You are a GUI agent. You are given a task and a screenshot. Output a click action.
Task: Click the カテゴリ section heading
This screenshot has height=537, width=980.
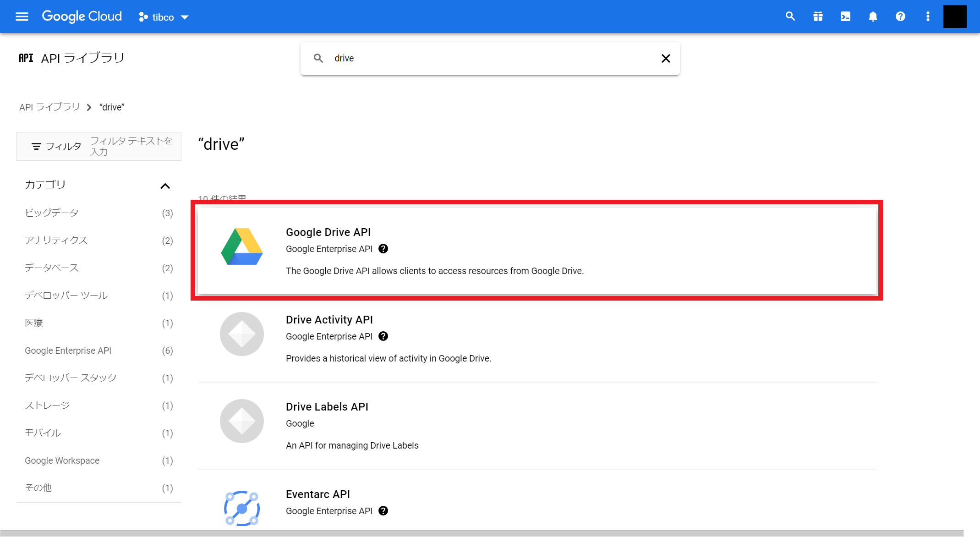tap(45, 185)
